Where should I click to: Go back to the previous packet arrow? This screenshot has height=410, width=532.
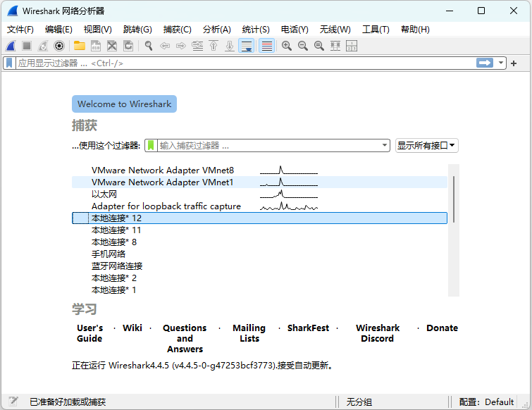pyautogui.click(x=165, y=46)
